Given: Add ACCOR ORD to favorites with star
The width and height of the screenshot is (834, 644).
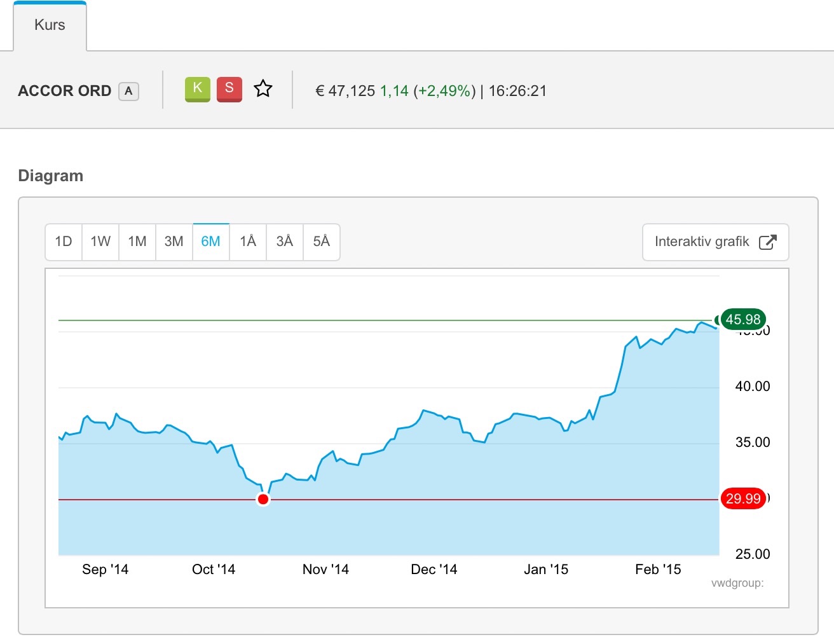Looking at the screenshot, I should click(263, 89).
